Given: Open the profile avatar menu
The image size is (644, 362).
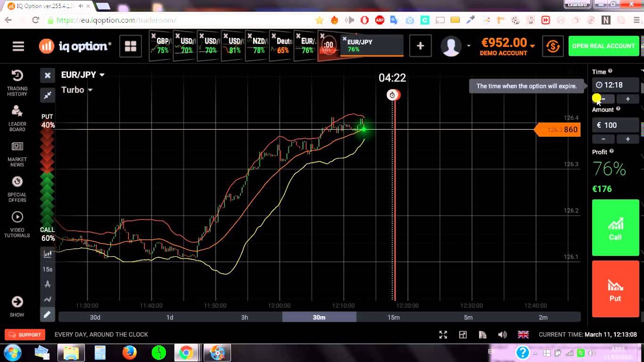Looking at the screenshot, I should click(451, 46).
